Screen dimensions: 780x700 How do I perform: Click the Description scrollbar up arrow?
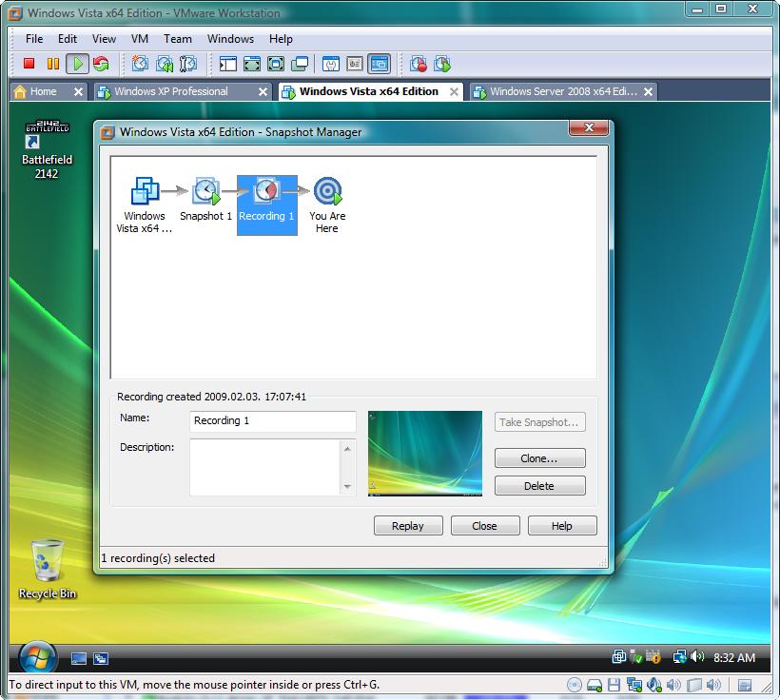click(348, 448)
